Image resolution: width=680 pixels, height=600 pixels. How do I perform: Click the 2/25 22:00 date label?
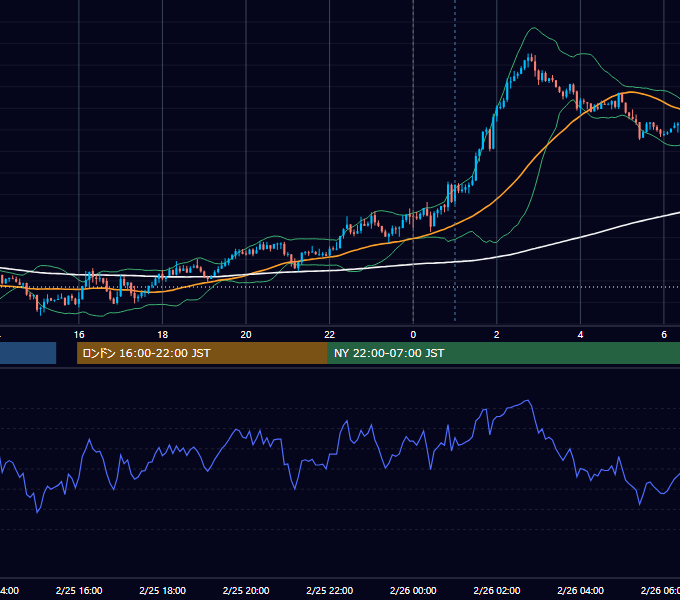coord(330,590)
